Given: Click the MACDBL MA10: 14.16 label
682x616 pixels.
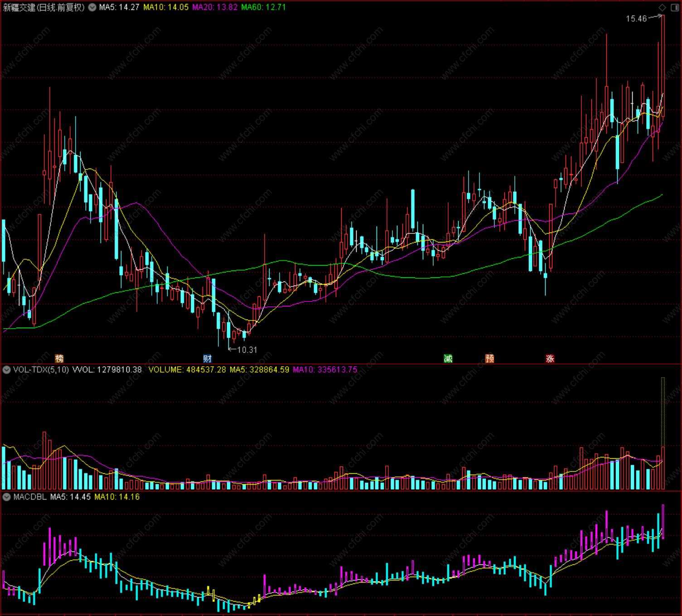Looking at the screenshot, I should (x=117, y=497).
